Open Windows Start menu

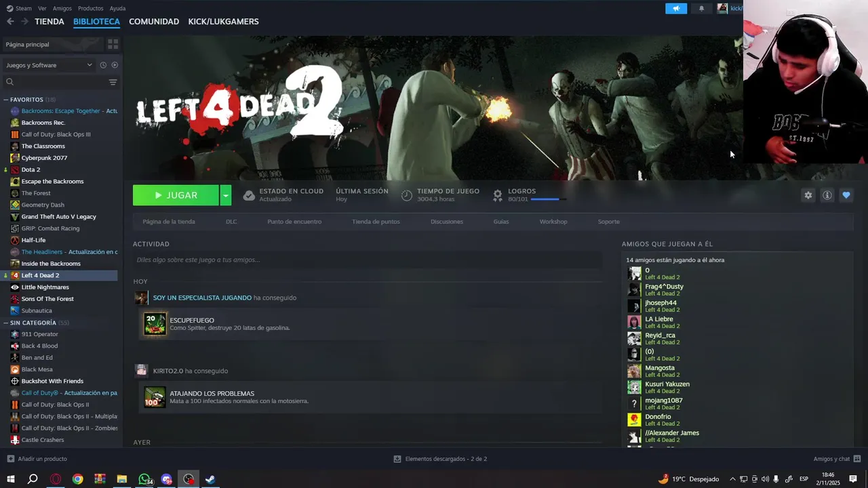click(x=10, y=479)
